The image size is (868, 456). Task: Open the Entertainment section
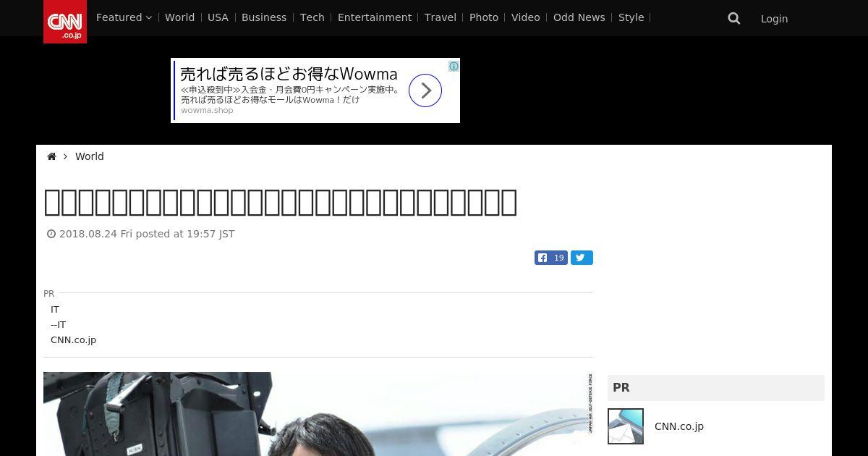tap(375, 17)
